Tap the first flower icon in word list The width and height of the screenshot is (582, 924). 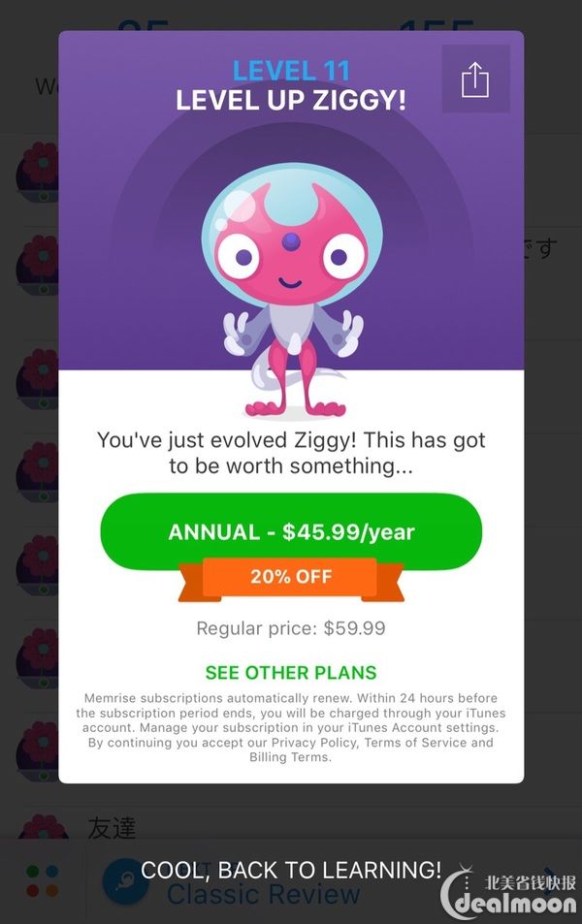(38, 172)
